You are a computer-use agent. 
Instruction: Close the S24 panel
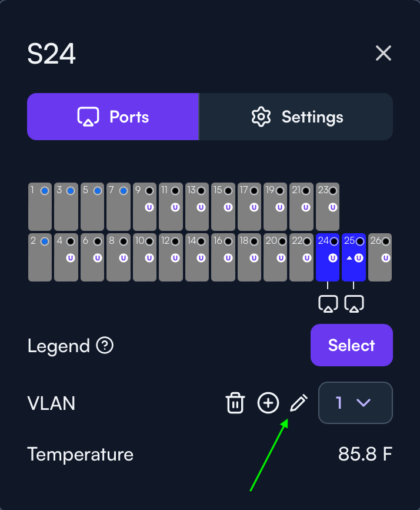[x=384, y=53]
